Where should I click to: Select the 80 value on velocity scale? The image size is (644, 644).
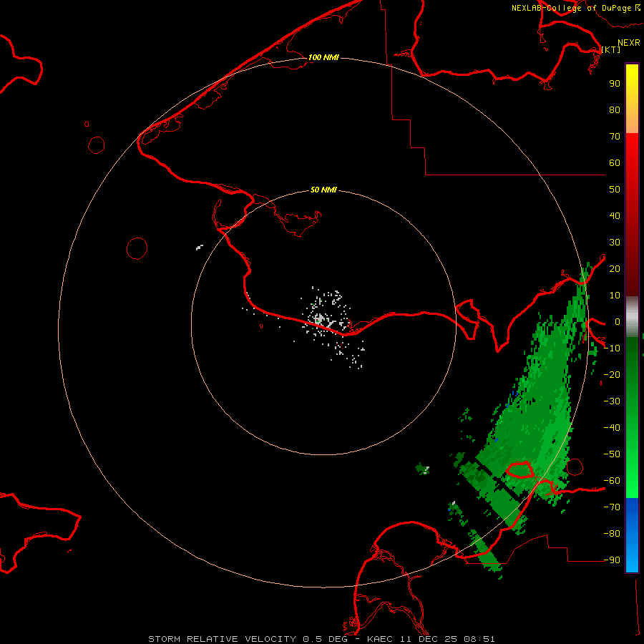(x=615, y=109)
